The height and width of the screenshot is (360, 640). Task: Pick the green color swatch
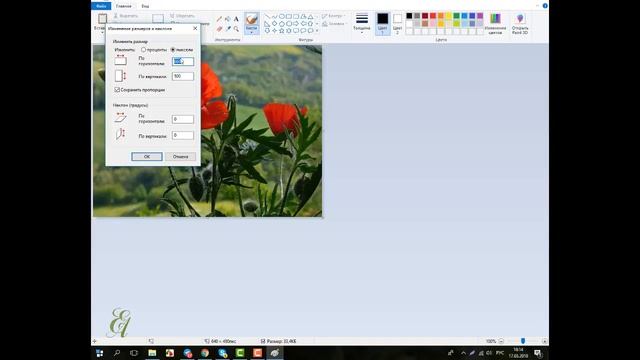click(x=456, y=16)
